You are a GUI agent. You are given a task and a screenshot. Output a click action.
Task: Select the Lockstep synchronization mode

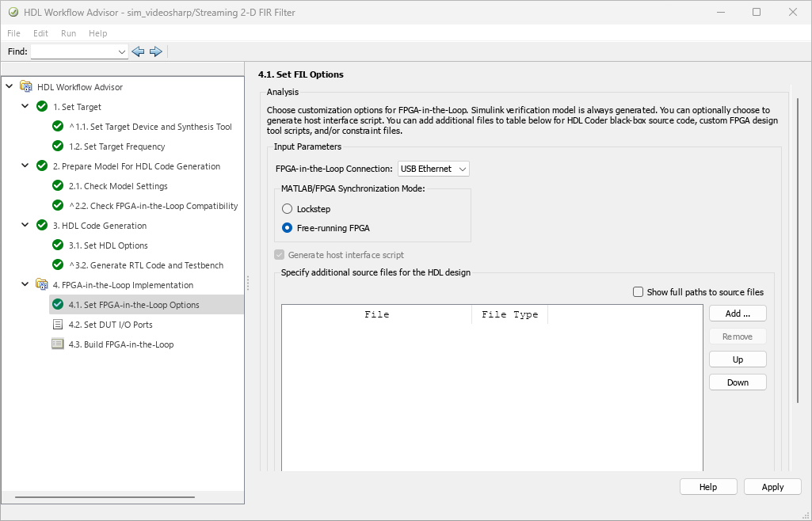[287, 209]
